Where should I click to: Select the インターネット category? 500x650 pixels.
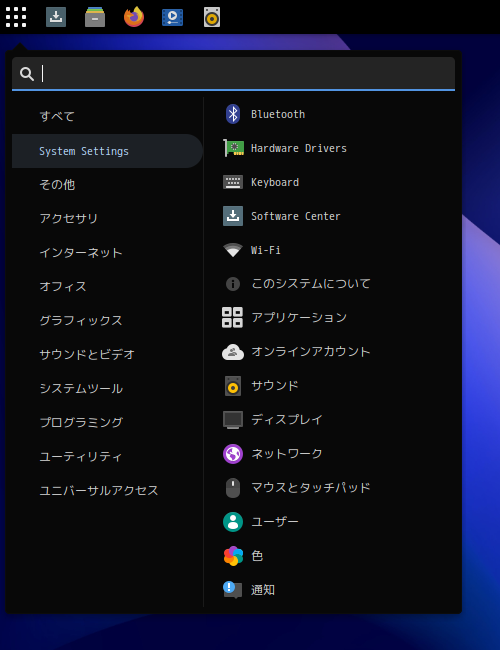107,252
